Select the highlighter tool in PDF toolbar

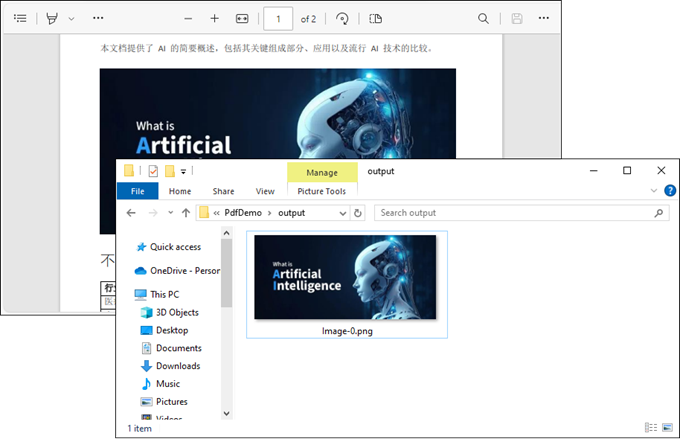tap(52, 18)
